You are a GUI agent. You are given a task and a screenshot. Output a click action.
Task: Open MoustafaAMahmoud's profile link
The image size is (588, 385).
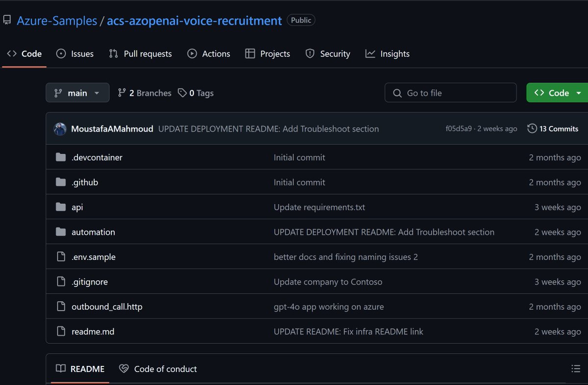112,128
